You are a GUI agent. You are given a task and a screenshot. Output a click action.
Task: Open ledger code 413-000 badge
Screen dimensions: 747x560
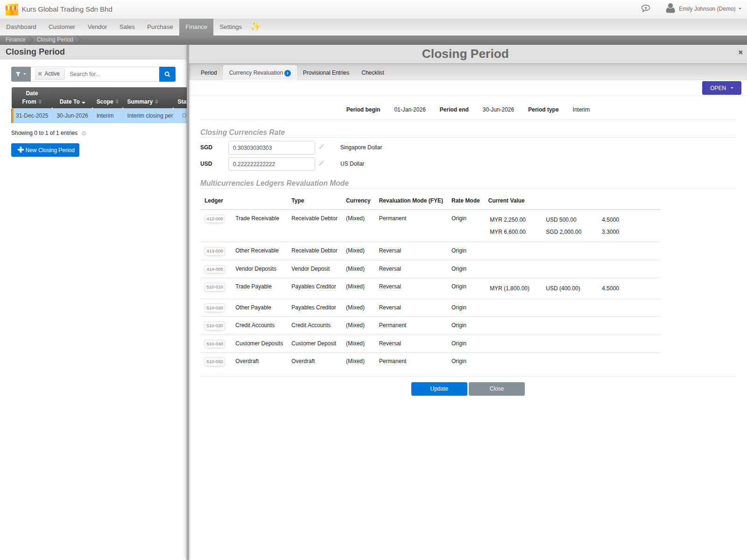coord(215,251)
